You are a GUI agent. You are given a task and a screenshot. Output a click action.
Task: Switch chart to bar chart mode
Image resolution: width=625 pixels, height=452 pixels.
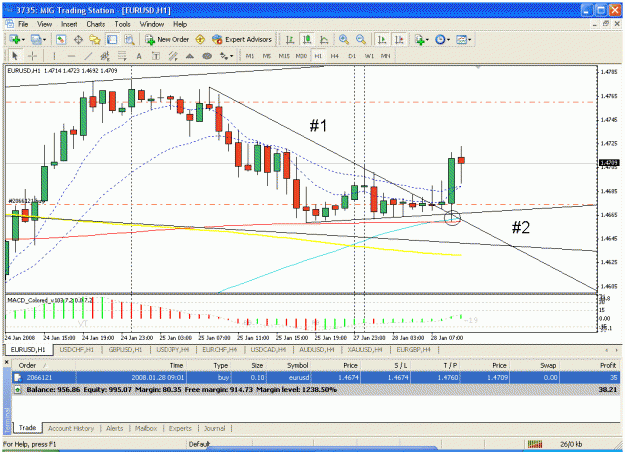[x=290, y=39]
